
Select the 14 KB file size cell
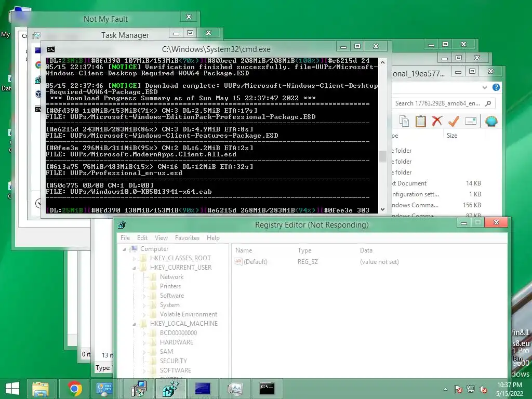point(473,183)
